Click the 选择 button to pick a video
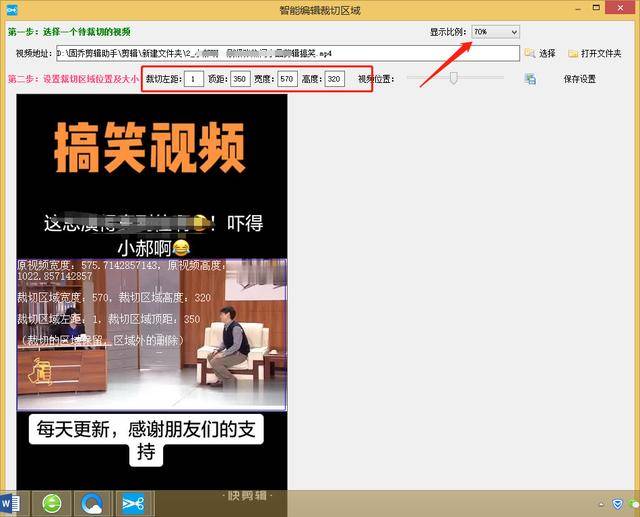Viewport: 640px width, 517px height. [x=540, y=53]
